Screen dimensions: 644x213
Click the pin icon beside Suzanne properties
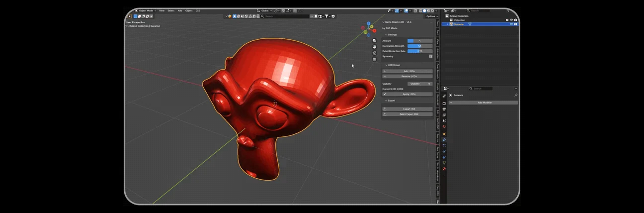516,95
